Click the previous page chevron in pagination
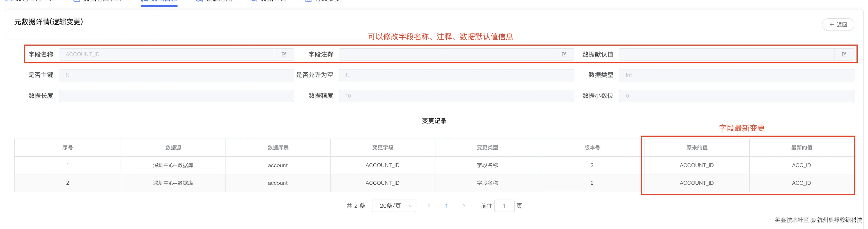Screen dimensions: 868x229 429,205
